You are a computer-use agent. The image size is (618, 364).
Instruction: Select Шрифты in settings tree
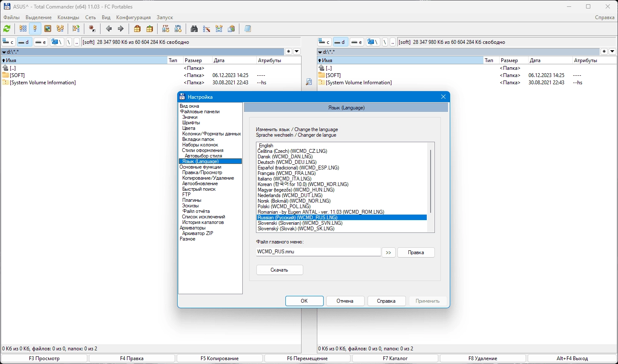click(191, 123)
